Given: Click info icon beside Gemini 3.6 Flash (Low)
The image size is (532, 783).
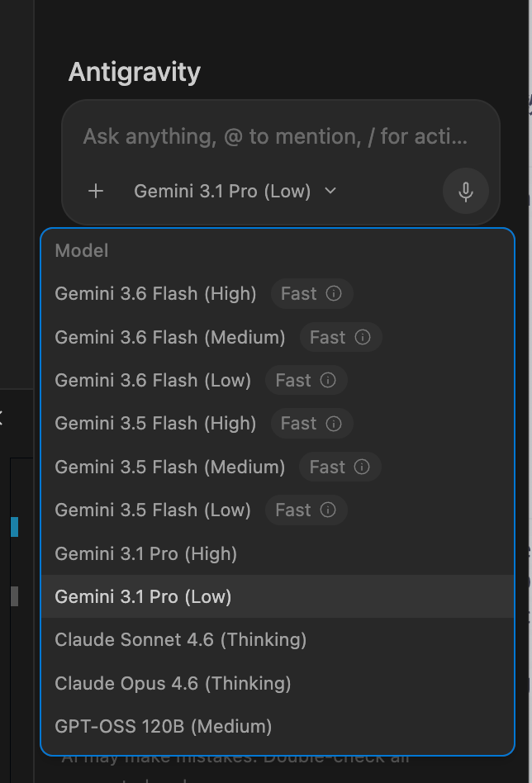Looking at the screenshot, I should pos(328,380).
